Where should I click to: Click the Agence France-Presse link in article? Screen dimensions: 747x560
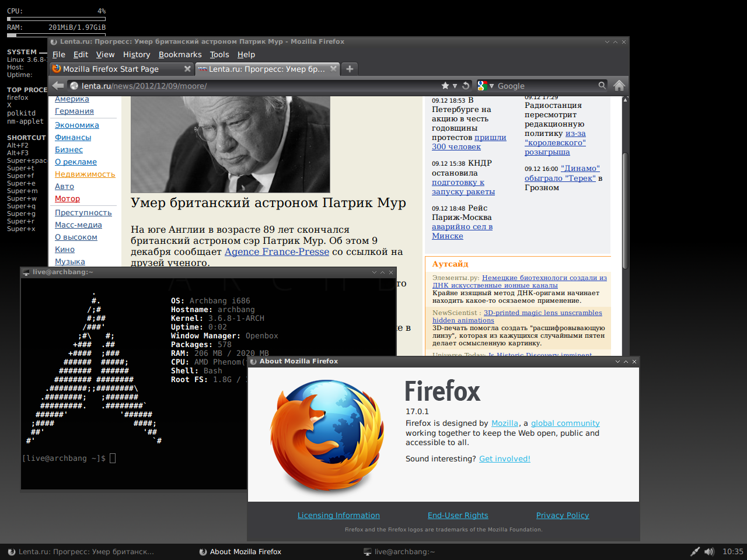coord(277,252)
